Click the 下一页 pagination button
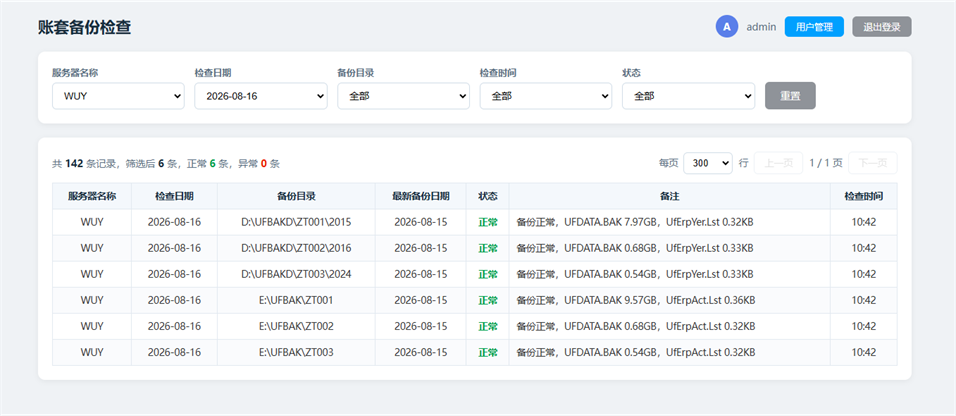Screen dimensions: 956x416 pyautogui.click(x=872, y=163)
